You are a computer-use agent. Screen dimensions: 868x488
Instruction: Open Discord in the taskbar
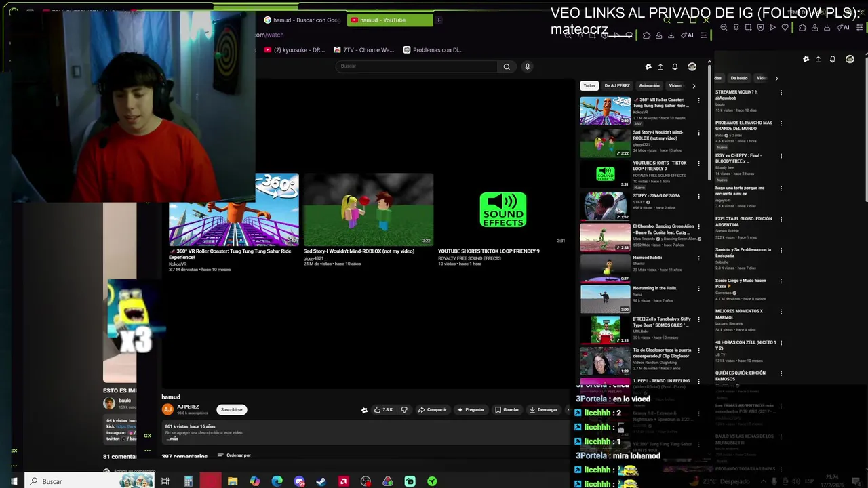coord(299,481)
